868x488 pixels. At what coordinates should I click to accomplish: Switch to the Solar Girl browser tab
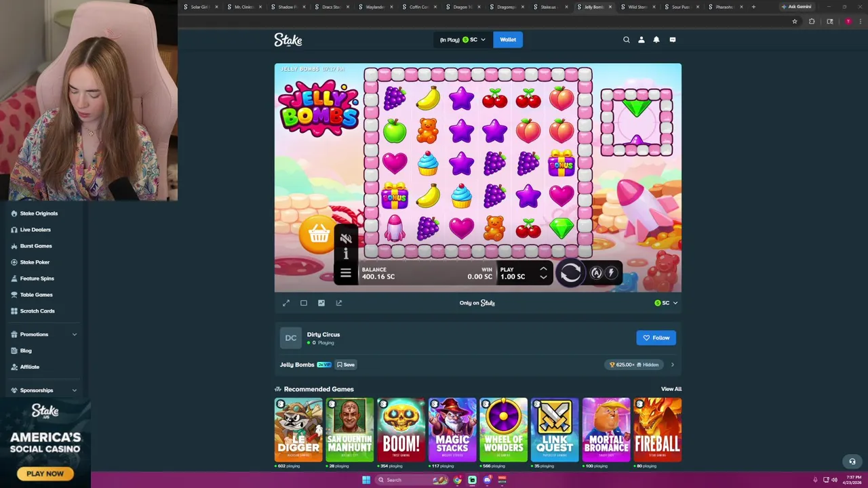pos(200,7)
